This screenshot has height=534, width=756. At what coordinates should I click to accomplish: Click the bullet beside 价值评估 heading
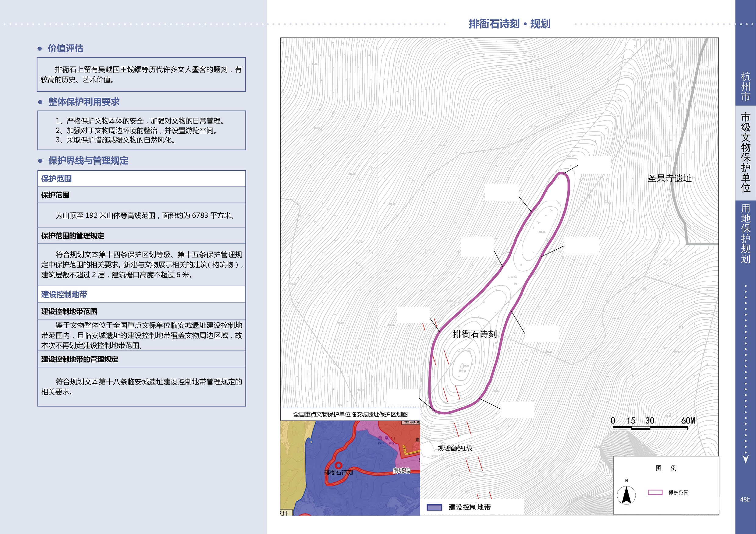(x=40, y=49)
